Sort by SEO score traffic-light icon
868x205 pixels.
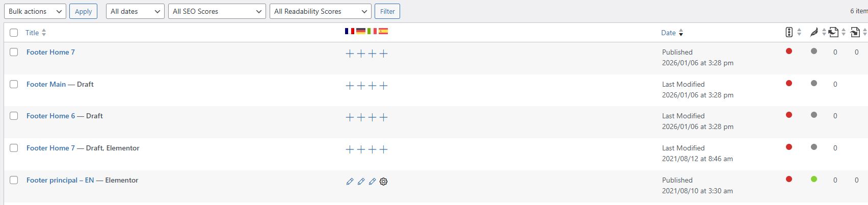pyautogui.click(x=789, y=33)
